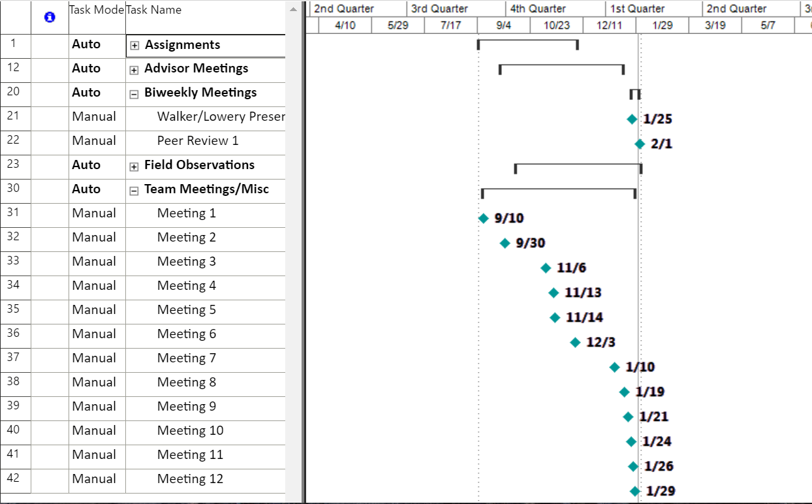Select the 11/6 milestone diamond

[546, 268]
